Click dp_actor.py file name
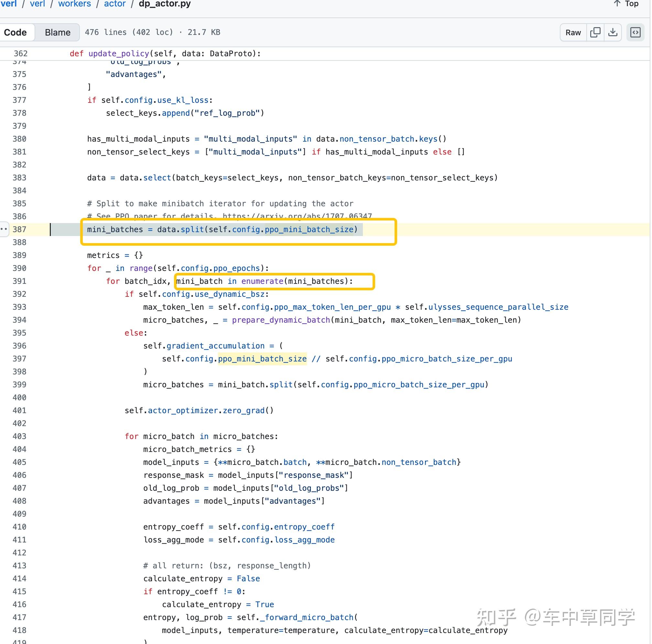Screen dimensions: 652x644 click(165, 4)
